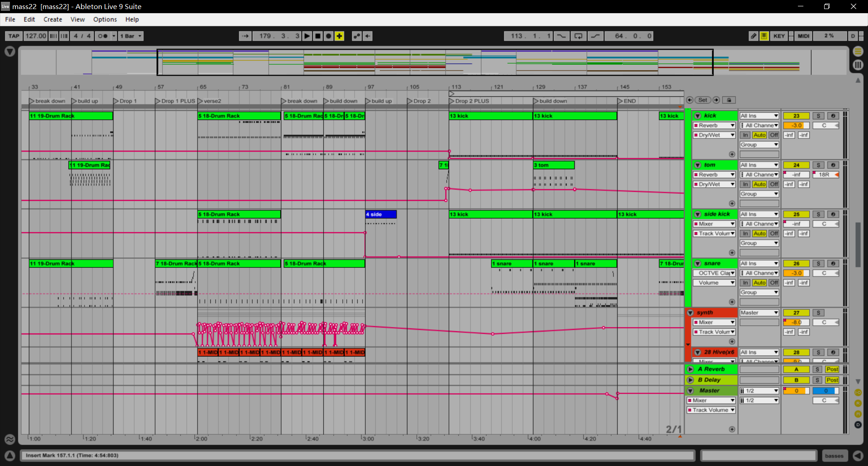Toggle the Automation Arm button
Image resolution: width=868 pixels, height=466 pixels.
357,36
